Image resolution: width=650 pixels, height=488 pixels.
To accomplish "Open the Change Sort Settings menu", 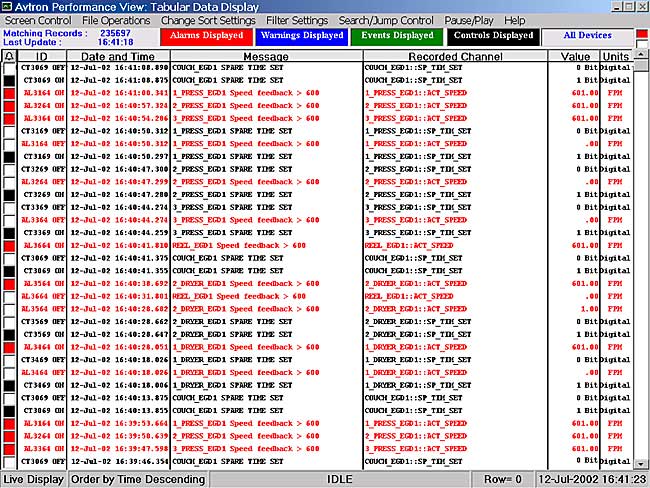I will 208,20.
